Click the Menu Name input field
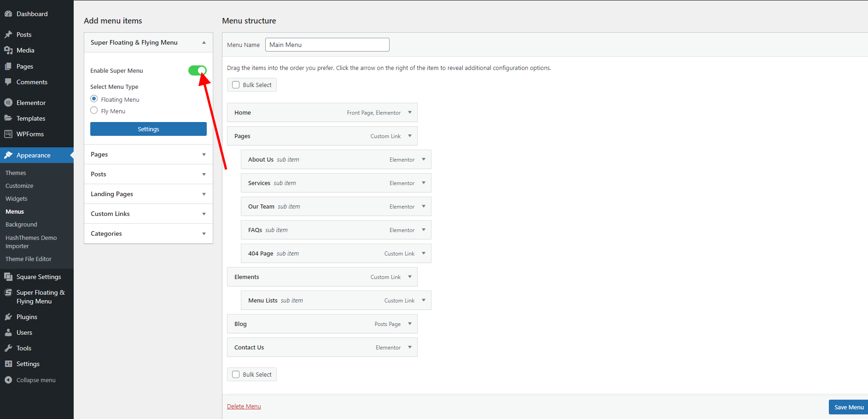 coord(327,45)
